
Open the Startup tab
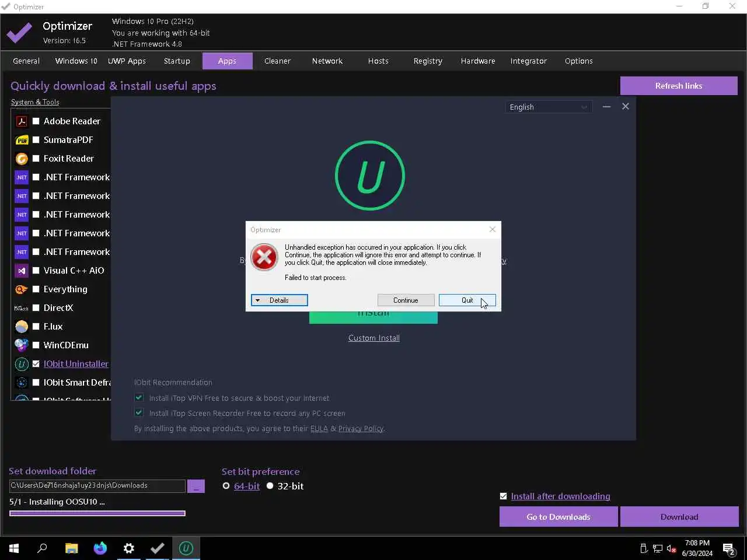(x=177, y=61)
